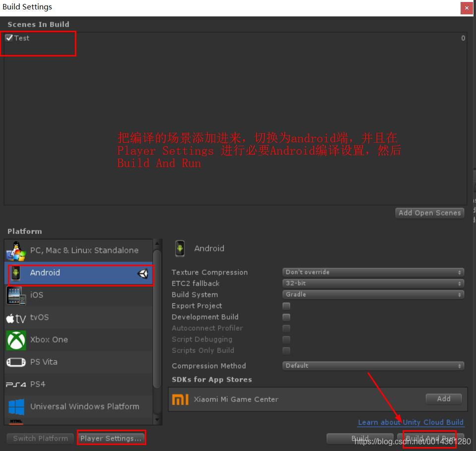The image size is (476, 451).
Task: Open the Build System Gradle dropdown
Action: pyautogui.click(x=373, y=294)
